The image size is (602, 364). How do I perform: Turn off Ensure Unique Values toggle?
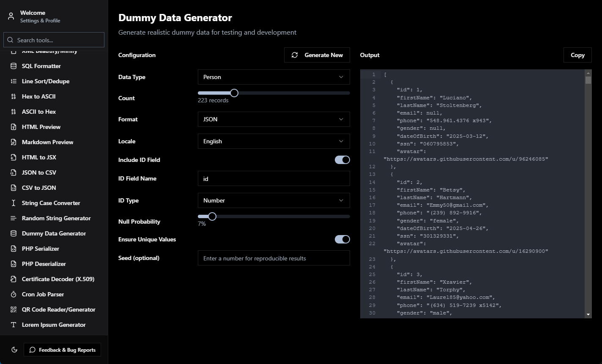342,239
